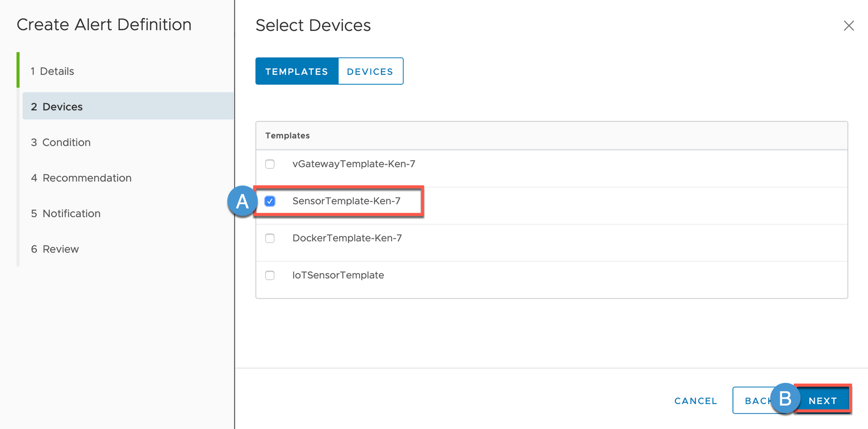Switch to the Templates tab
This screenshot has height=429, width=868.
[297, 71]
